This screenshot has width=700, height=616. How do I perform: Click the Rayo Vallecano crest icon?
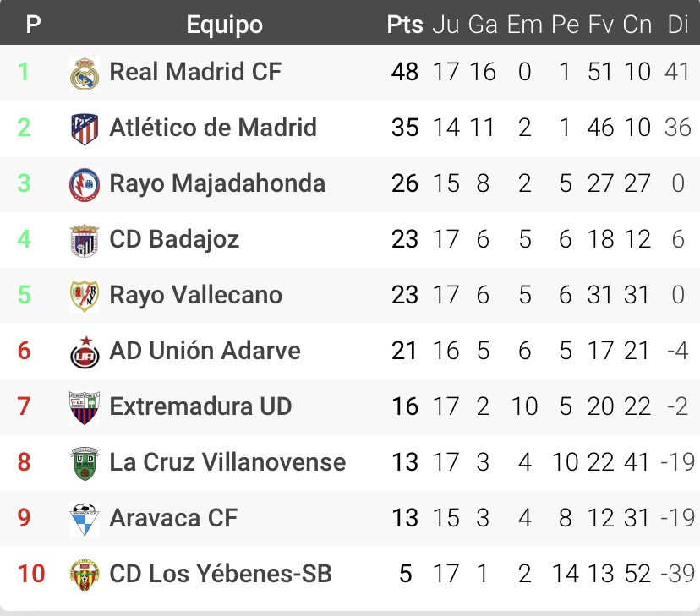coord(85,296)
